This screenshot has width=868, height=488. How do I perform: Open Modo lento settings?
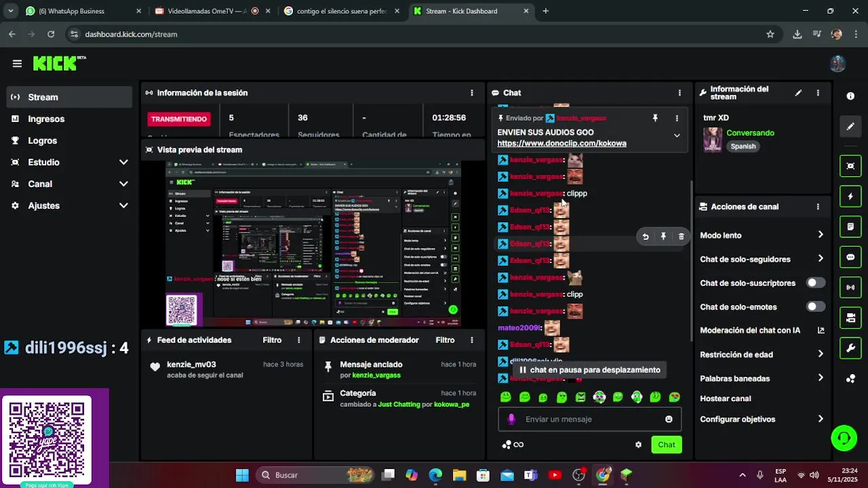coord(762,235)
